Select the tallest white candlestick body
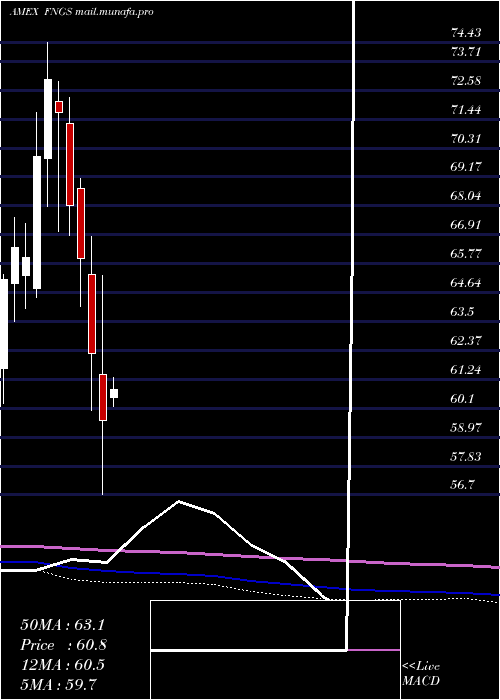 [37, 222]
